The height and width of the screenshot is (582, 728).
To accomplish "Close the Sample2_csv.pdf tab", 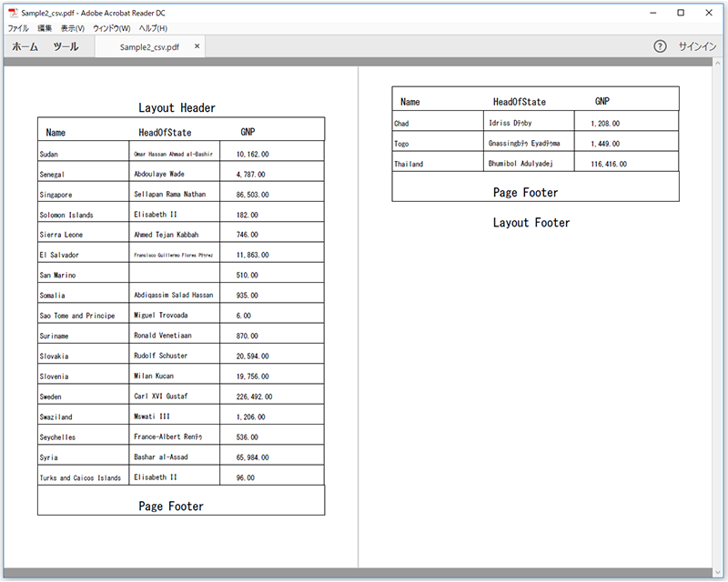I will coord(197,46).
